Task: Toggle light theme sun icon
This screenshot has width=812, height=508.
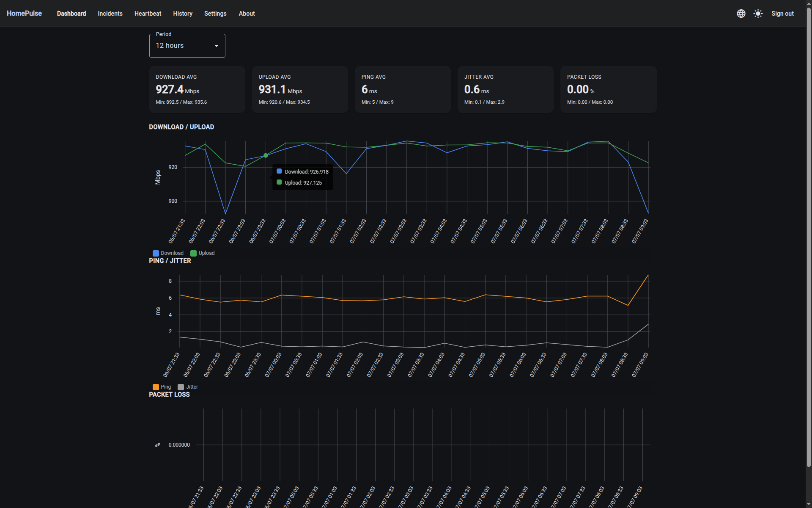Action: pos(758,14)
